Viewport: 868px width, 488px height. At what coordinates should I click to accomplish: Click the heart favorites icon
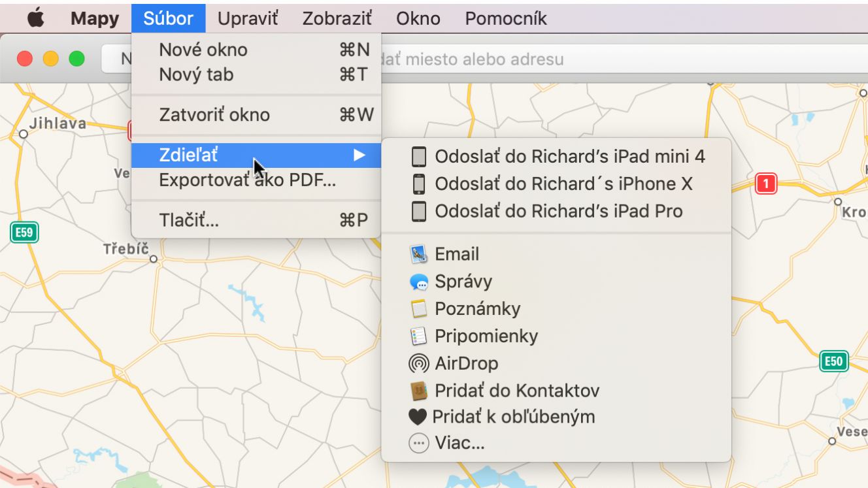(418, 417)
